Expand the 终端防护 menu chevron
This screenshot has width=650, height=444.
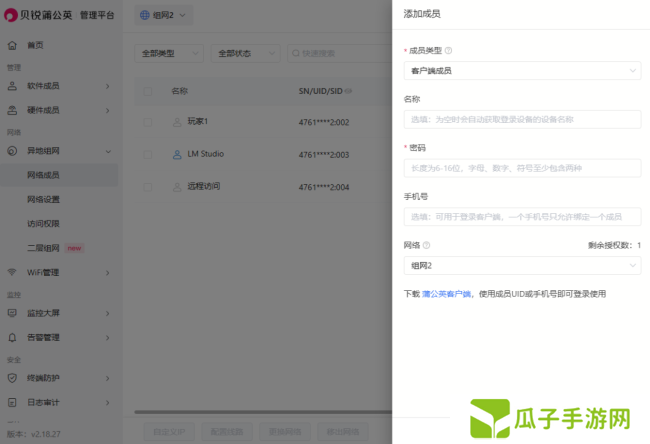(108, 378)
